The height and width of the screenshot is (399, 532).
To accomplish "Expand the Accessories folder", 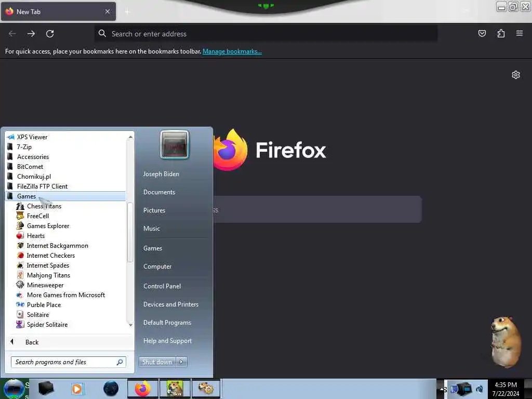I will [33, 156].
